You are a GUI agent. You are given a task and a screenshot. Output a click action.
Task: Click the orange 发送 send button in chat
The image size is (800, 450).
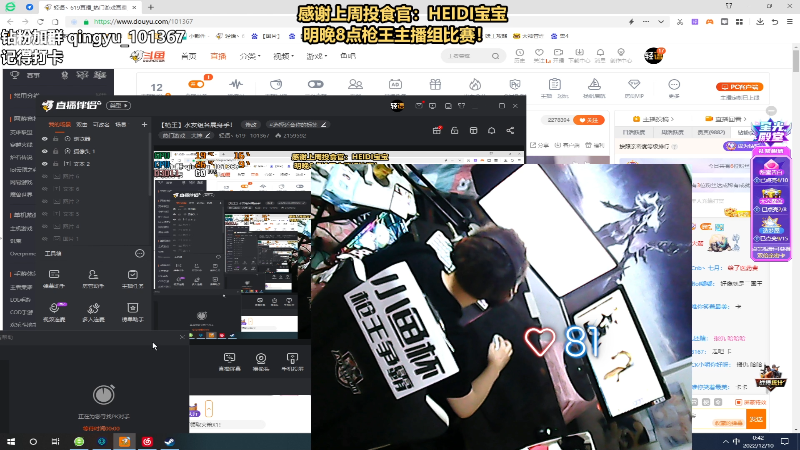pos(756,419)
